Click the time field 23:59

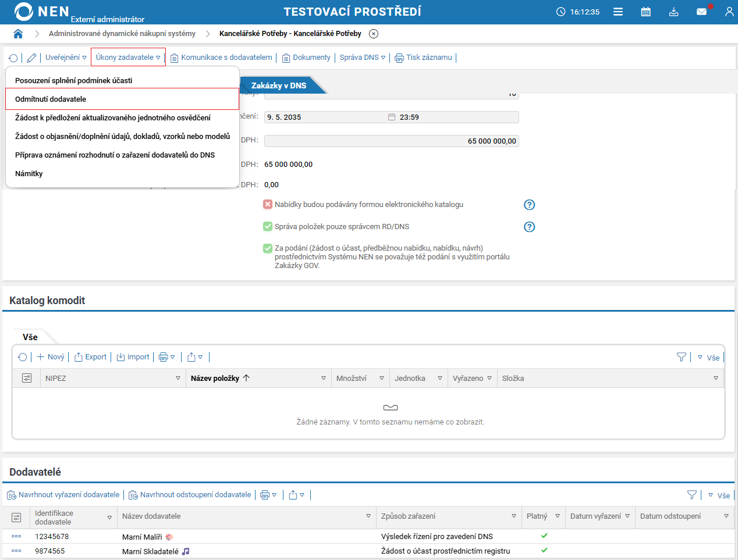click(457, 117)
